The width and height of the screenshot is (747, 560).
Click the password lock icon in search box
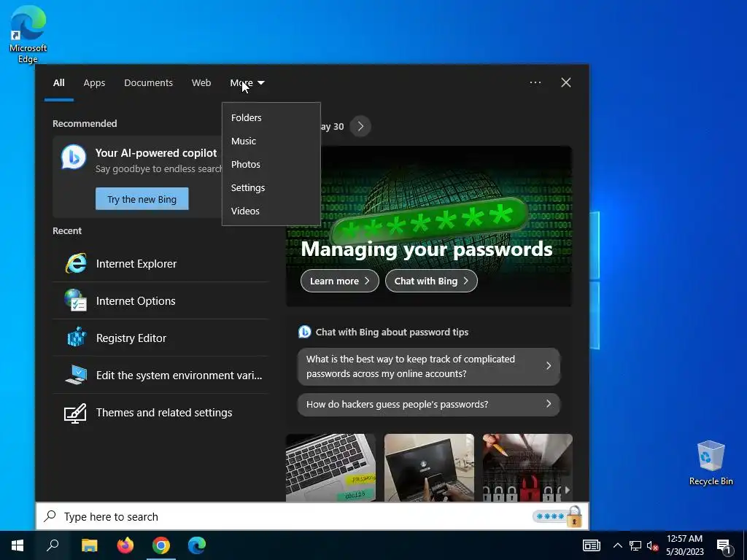click(573, 517)
